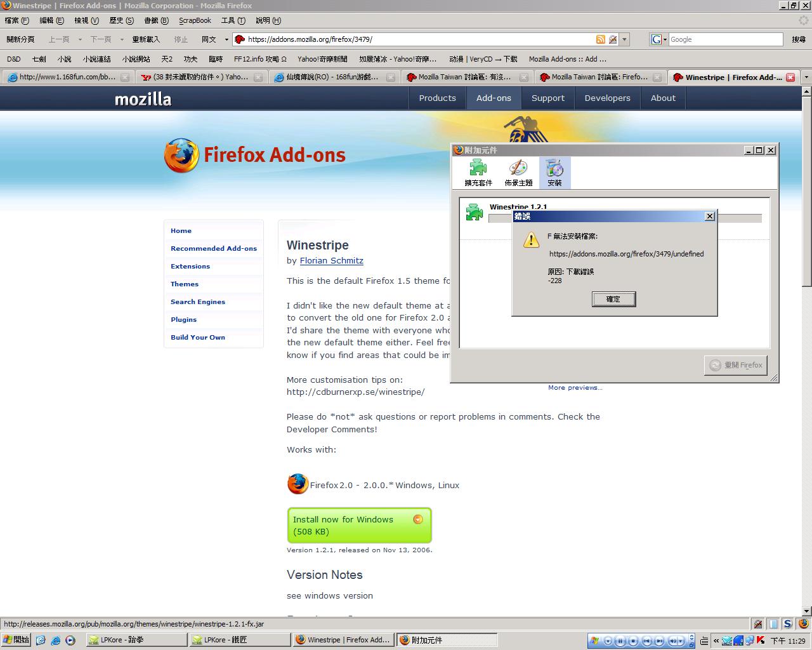Click Show Desktop icon in Quick Launch
812x650 pixels.
coord(41,640)
